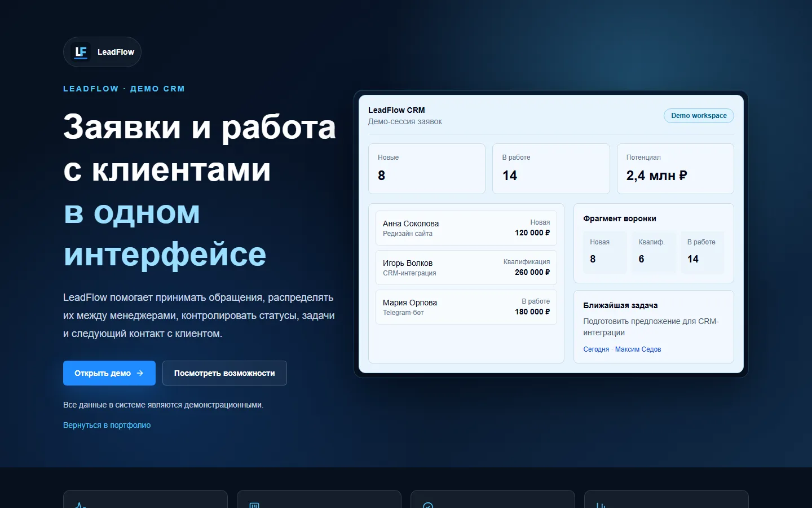Viewport: 812px width, 508px height.
Task: Click the arrow inside Открыть демо button
Action: (x=140, y=373)
